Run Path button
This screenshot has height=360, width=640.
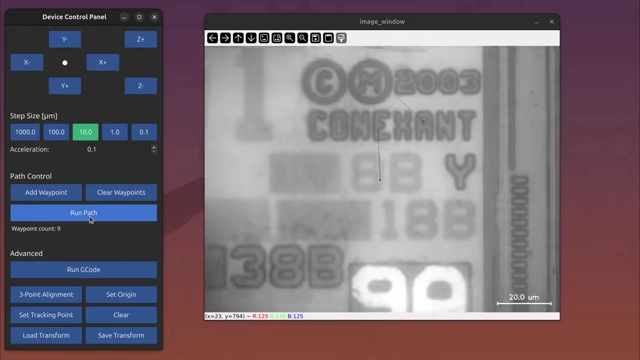coord(84,213)
